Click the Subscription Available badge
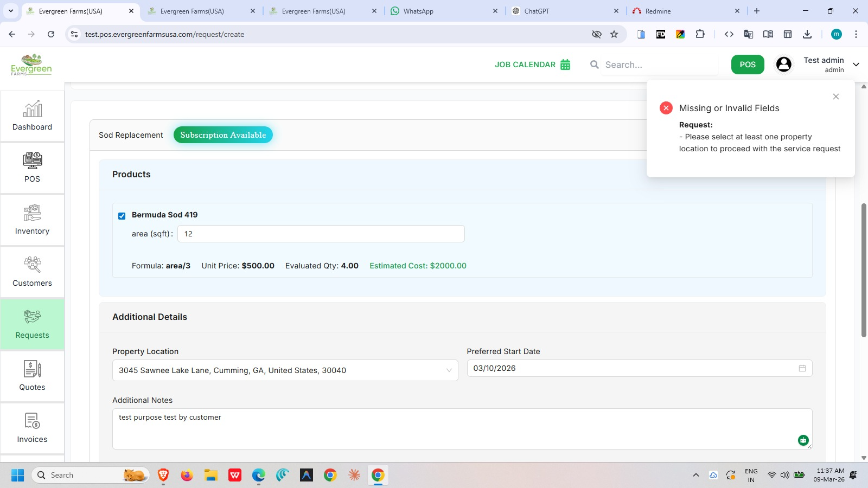868x488 pixels. pos(223,134)
